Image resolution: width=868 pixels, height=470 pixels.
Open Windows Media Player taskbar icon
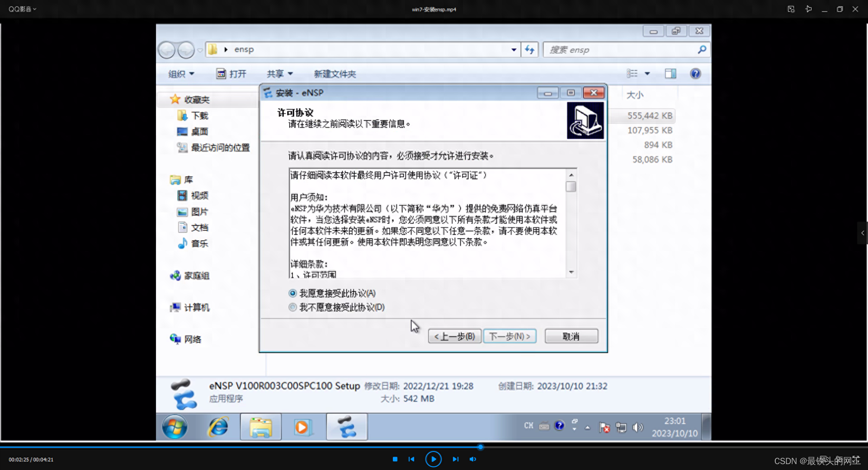[x=302, y=427]
